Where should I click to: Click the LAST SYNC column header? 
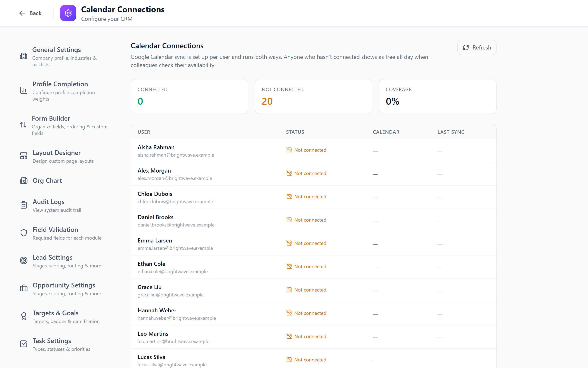point(451,132)
